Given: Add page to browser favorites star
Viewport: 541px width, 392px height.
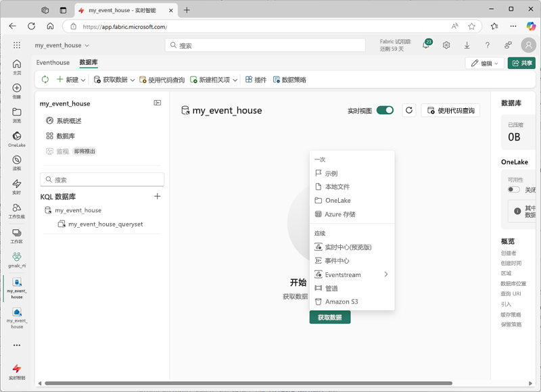Looking at the screenshot, I should tap(471, 26).
